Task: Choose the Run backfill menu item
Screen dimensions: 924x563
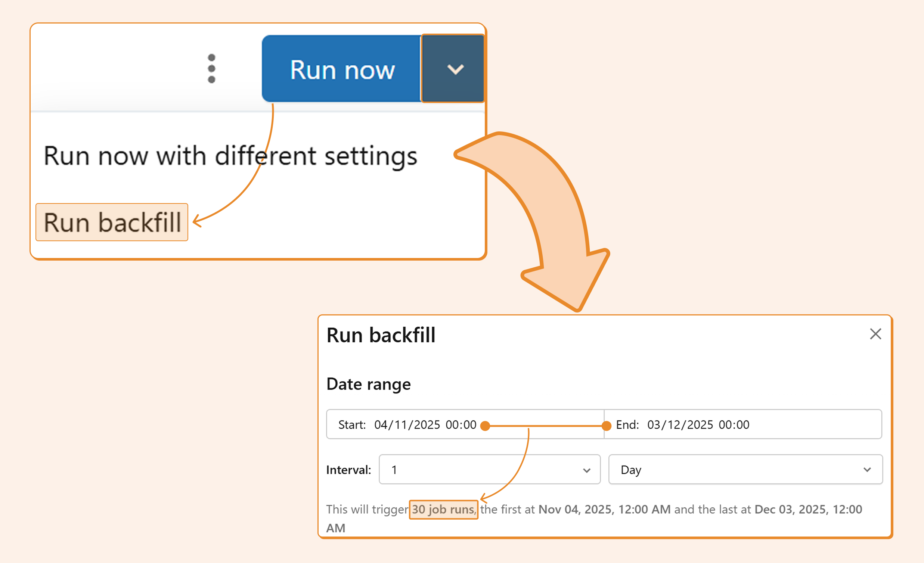Action: [112, 222]
